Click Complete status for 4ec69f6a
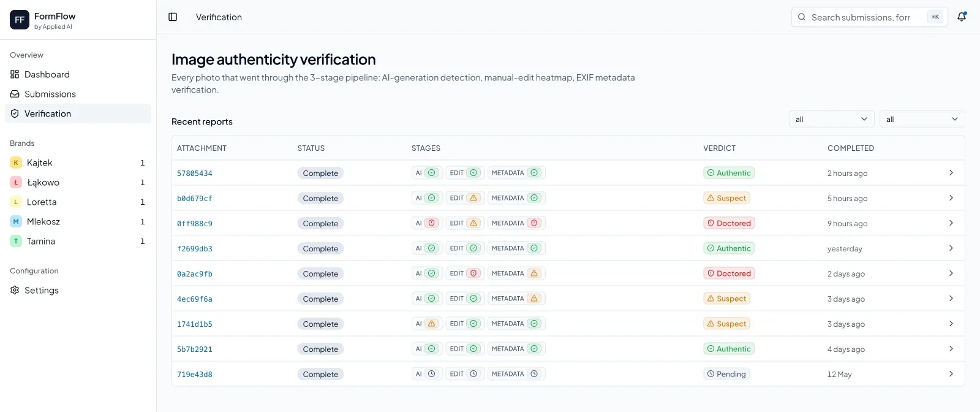 coord(320,299)
